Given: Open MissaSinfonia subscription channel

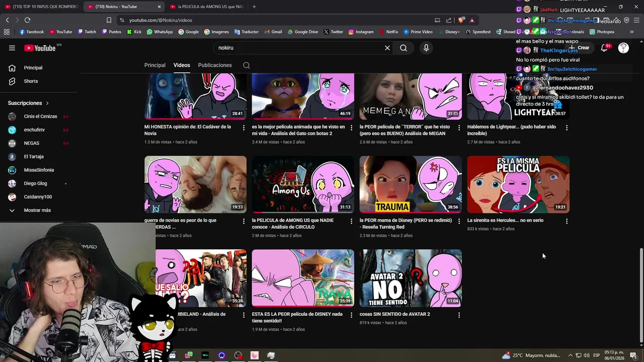Looking at the screenshot, I should [38, 170].
